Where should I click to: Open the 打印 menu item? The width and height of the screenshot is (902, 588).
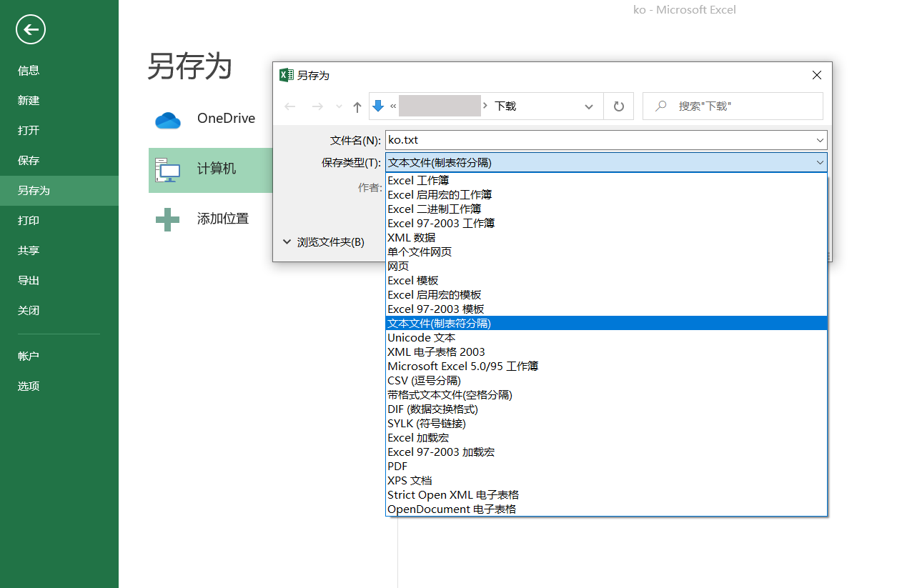point(59,220)
